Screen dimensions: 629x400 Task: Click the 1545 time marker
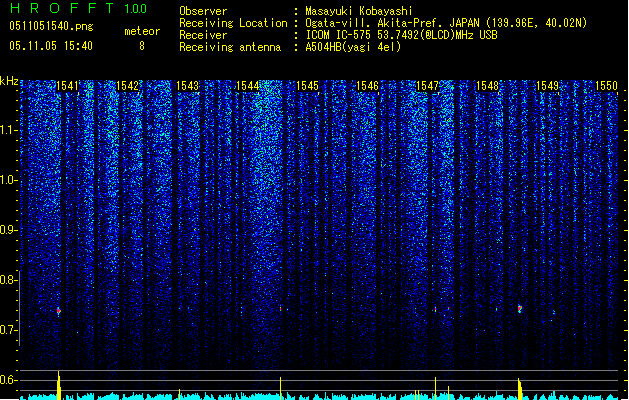pos(307,86)
